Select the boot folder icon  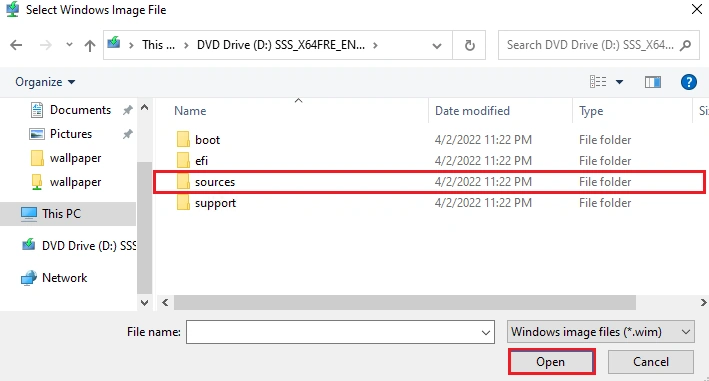pyautogui.click(x=183, y=140)
